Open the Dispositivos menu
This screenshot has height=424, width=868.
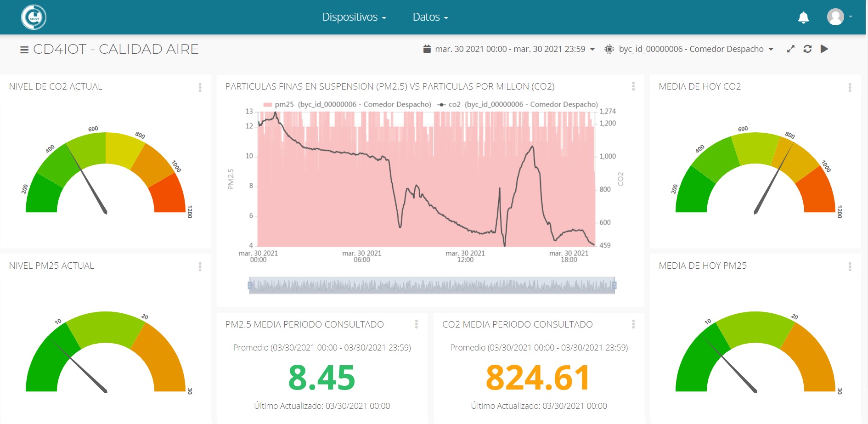coord(354,17)
